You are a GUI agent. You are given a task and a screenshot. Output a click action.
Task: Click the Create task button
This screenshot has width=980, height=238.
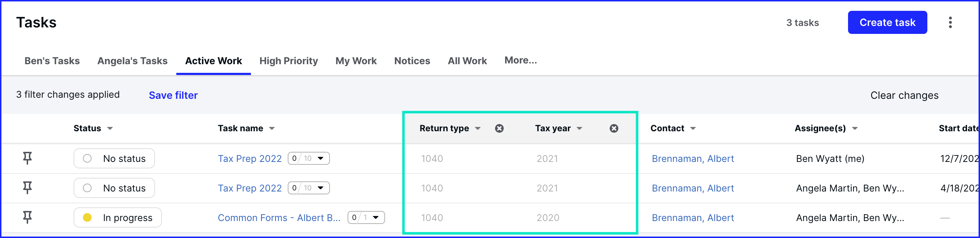tap(887, 22)
